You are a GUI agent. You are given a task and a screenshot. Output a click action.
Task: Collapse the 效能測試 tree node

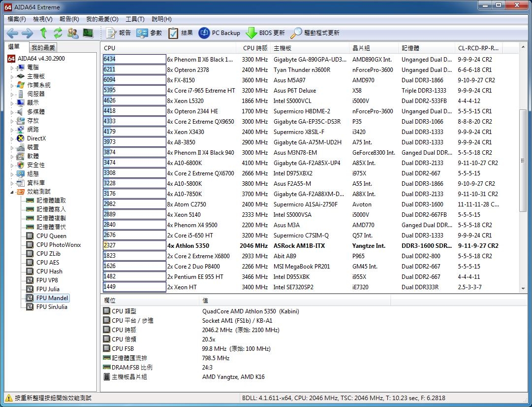point(12,192)
